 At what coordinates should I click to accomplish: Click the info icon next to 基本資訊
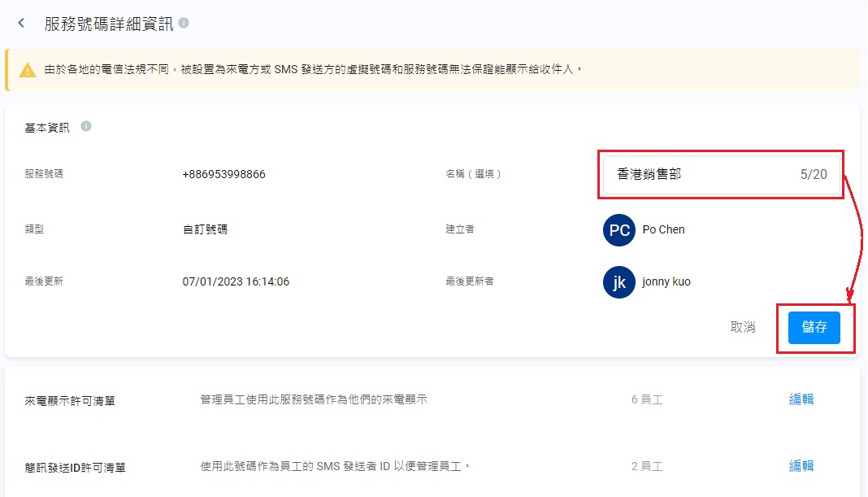86,127
